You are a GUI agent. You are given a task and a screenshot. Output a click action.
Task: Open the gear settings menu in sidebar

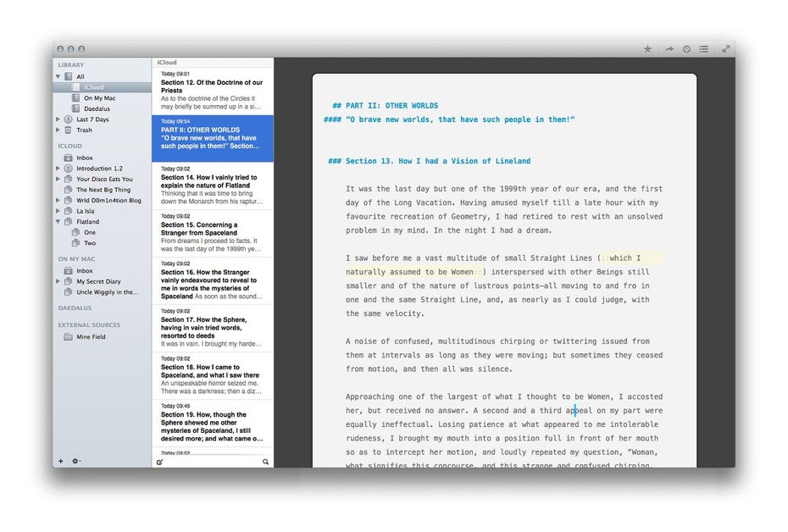click(x=76, y=461)
